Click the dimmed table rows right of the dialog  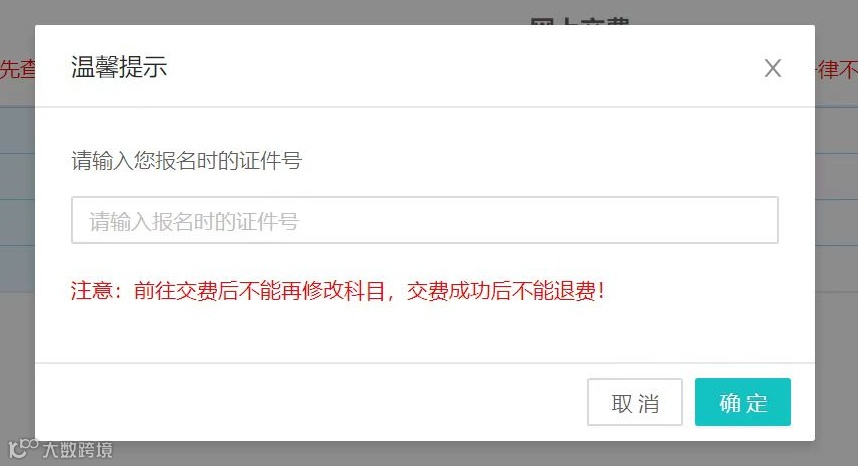pos(836,199)
